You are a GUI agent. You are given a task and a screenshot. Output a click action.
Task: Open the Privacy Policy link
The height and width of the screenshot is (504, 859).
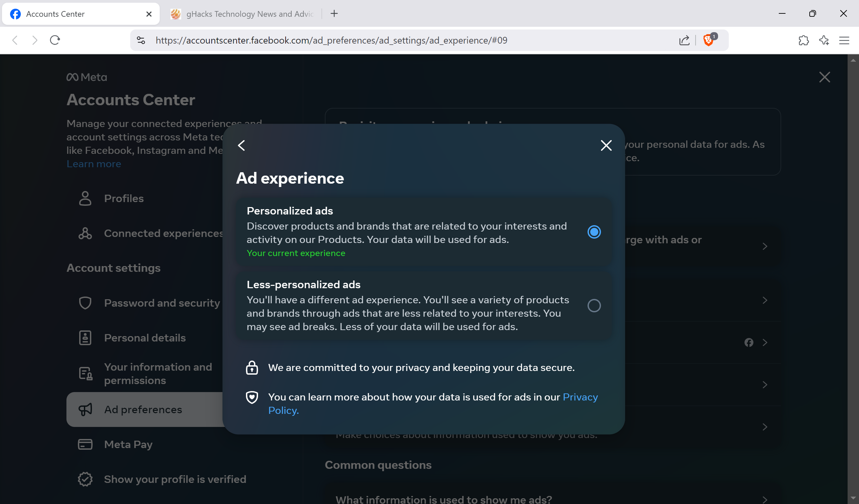pos(580,397)
